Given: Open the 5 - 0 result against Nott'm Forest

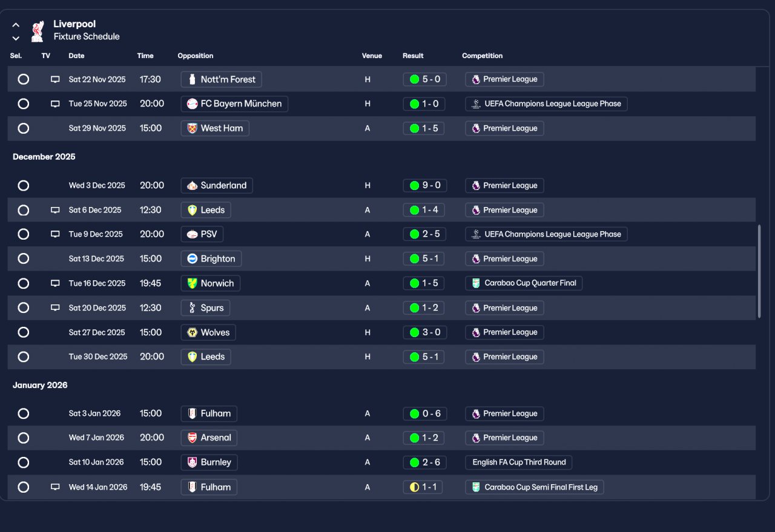Looking at the screenshot, I should click(424, 79).
